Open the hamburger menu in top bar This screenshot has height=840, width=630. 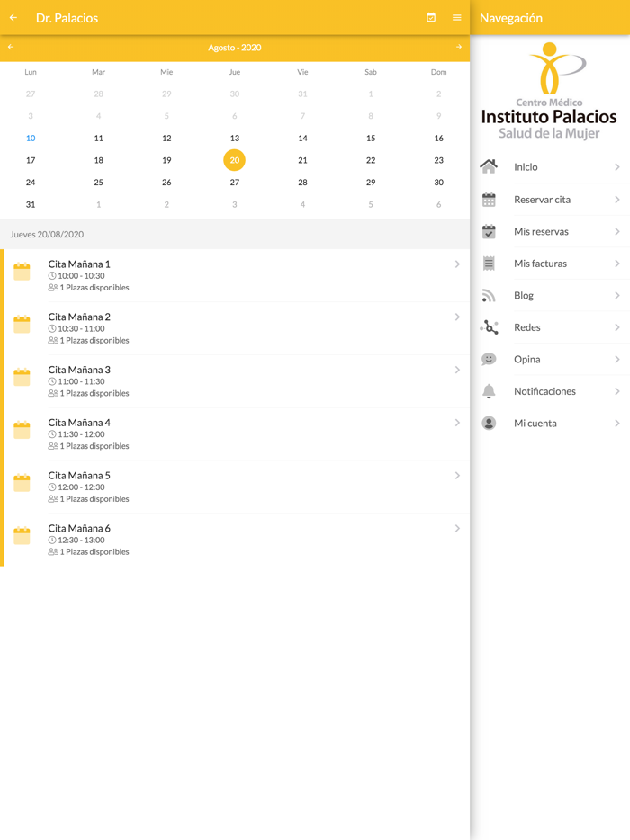tap(457, 17)
